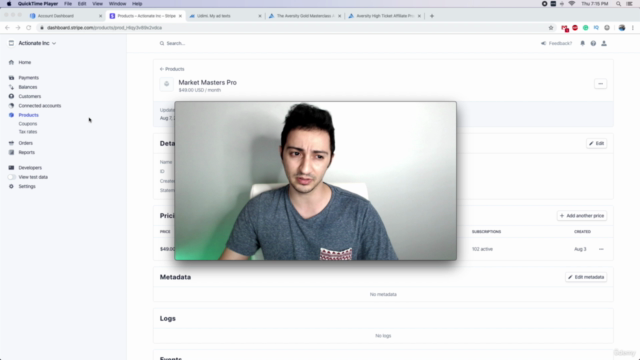This screenshot has height=360, width=640.
Task: Click the browser forward arrow
Action: 18,28
